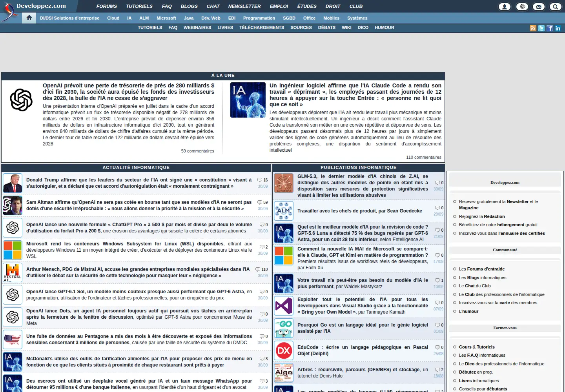
Task: Switch to the IA section tab
Action: pos(129,18)
